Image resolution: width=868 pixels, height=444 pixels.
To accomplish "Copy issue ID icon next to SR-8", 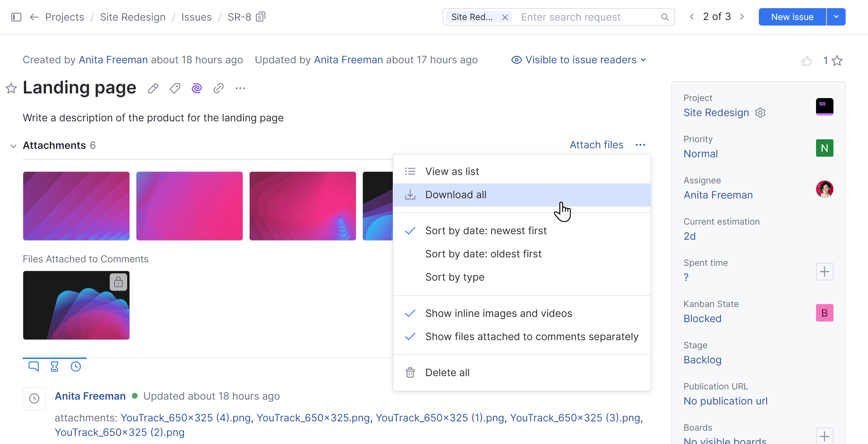I will (261, 17).
